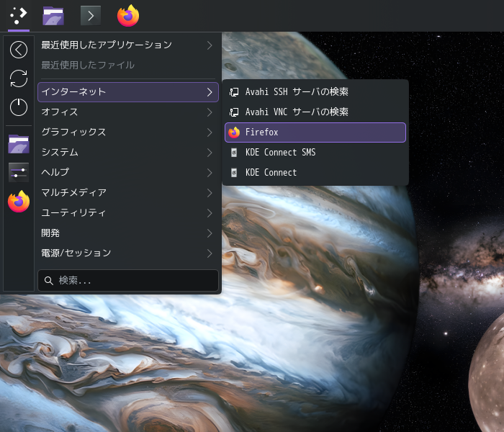Click the KDE Connect SMS icon

pos(234,153)
